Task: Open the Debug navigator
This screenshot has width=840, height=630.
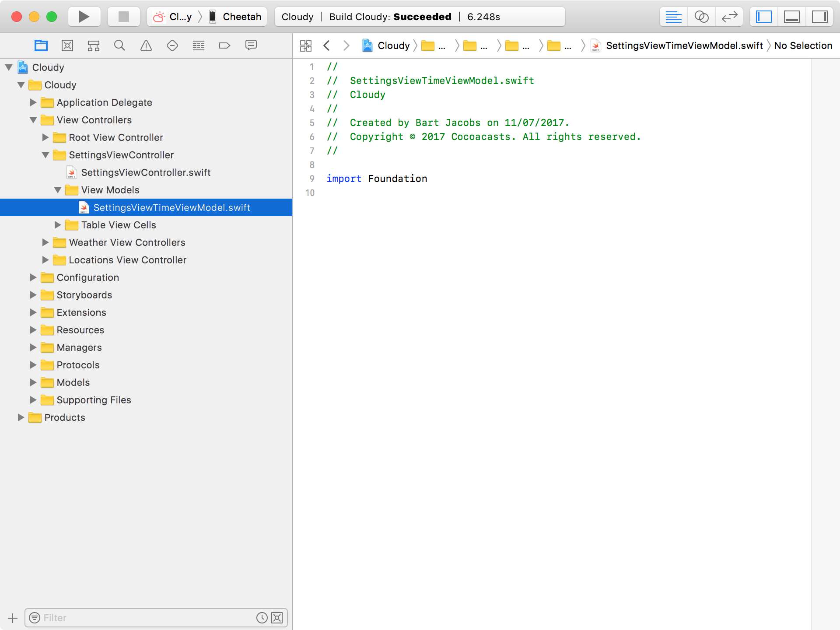Action: [x=199, y=45]
